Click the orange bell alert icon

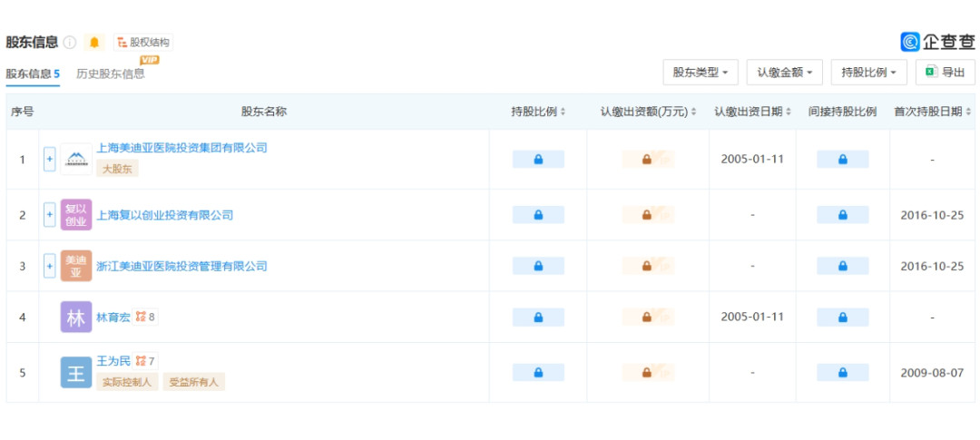(94, 43)
